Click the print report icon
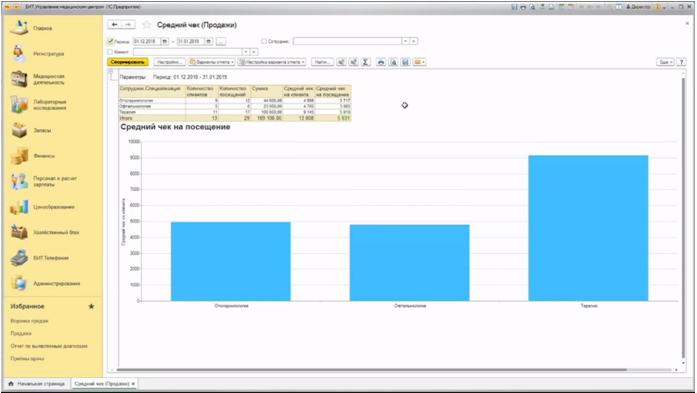This screenshot has height=393, width=697. (381, 62)
